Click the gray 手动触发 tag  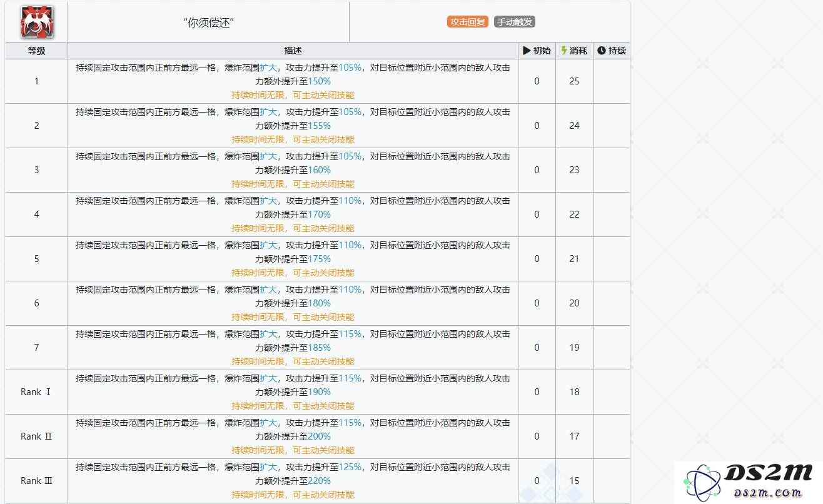click(x=515, y=22)
